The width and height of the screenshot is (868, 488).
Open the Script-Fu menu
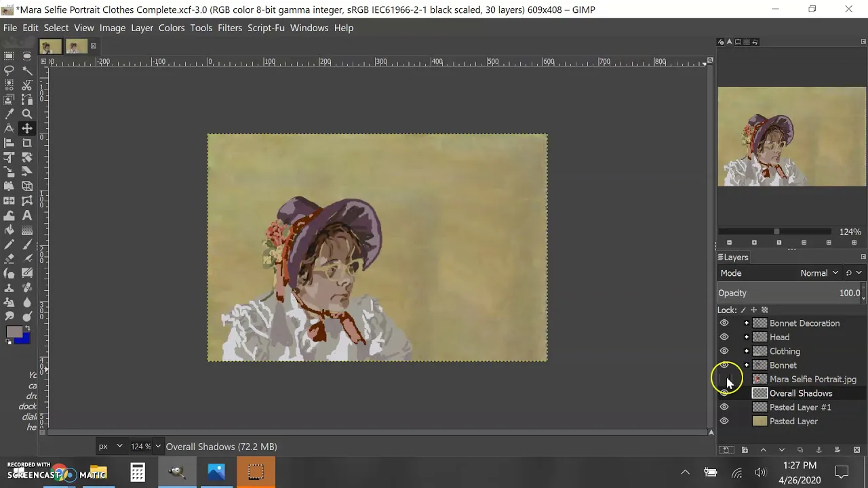click(266, 28)
